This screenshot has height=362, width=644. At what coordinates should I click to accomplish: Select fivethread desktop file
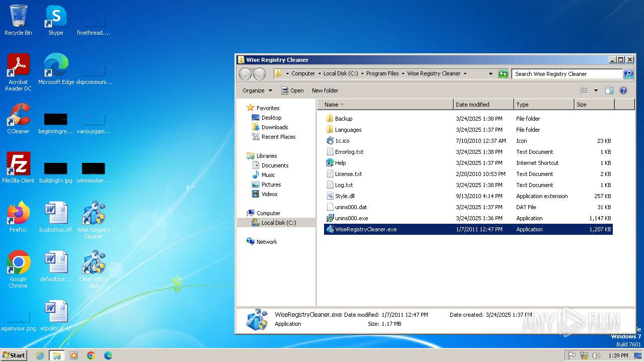click(94, 26)
